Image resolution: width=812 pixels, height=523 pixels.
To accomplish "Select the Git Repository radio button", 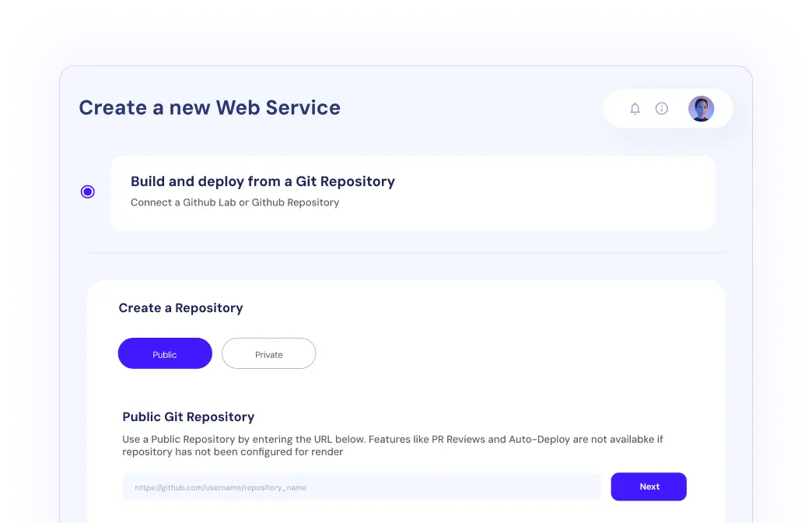I will pyautogui.click(x=88, y=191).
